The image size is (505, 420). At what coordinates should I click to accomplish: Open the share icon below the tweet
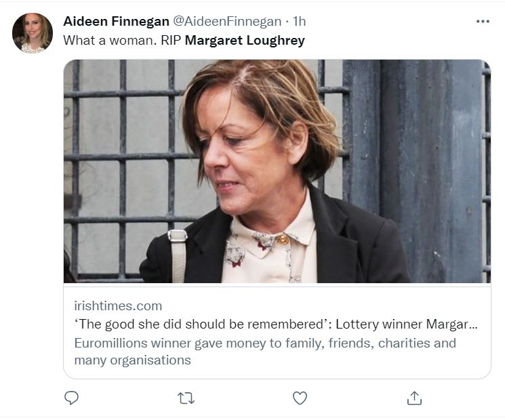tap(414, 398)
